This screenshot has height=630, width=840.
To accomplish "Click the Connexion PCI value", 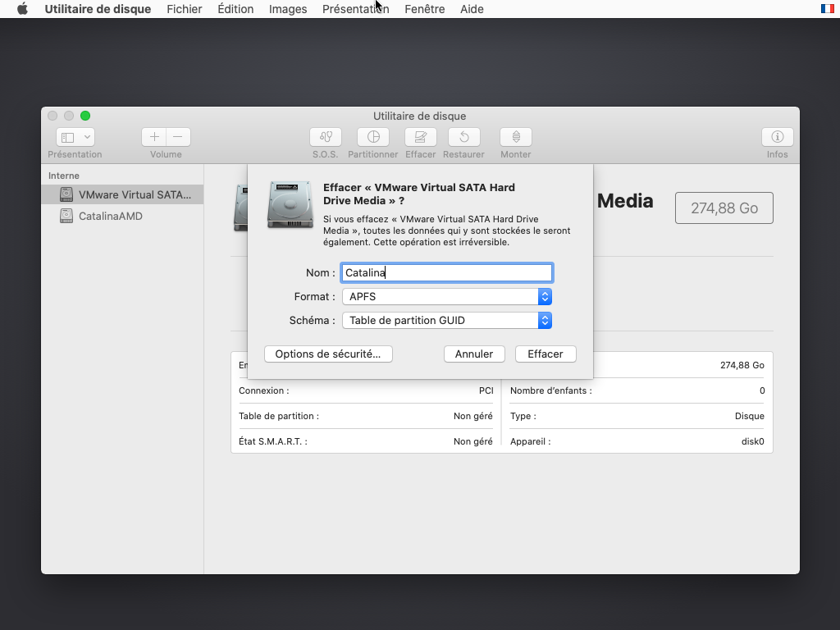I will tap(486, 390).
